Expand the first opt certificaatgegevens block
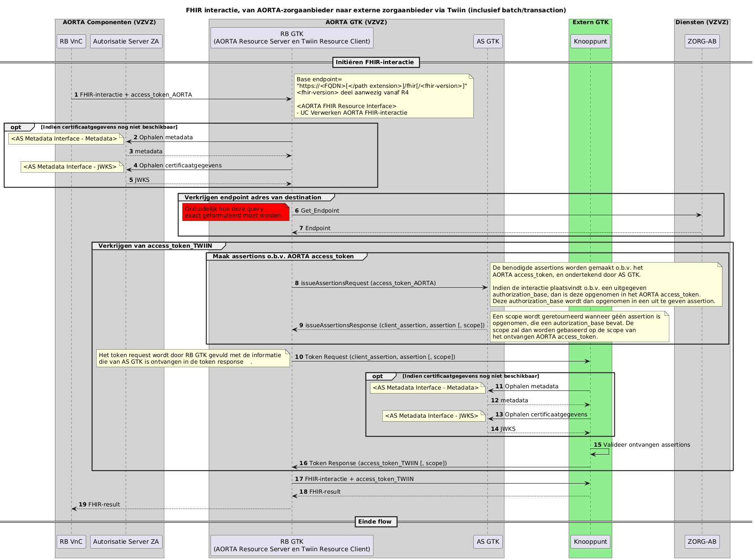 (17, 127)
